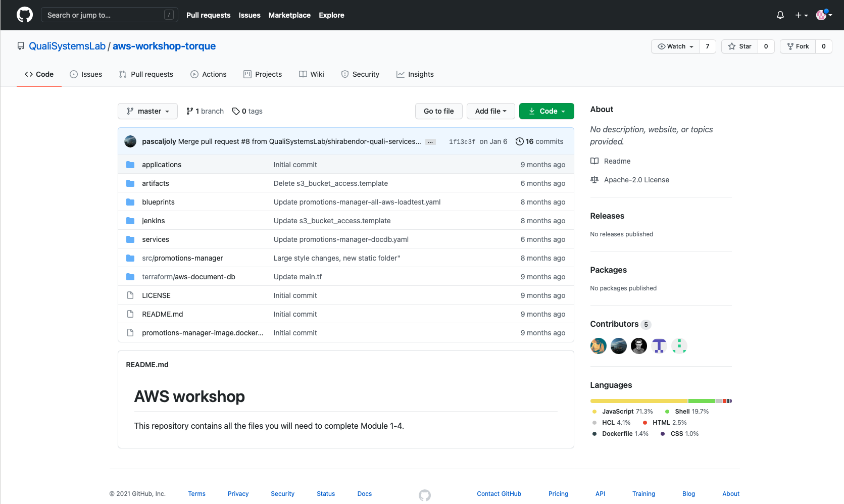Screen dimensions: 844x504
Task: Click the artifacts folder icon
Action: 130,183
